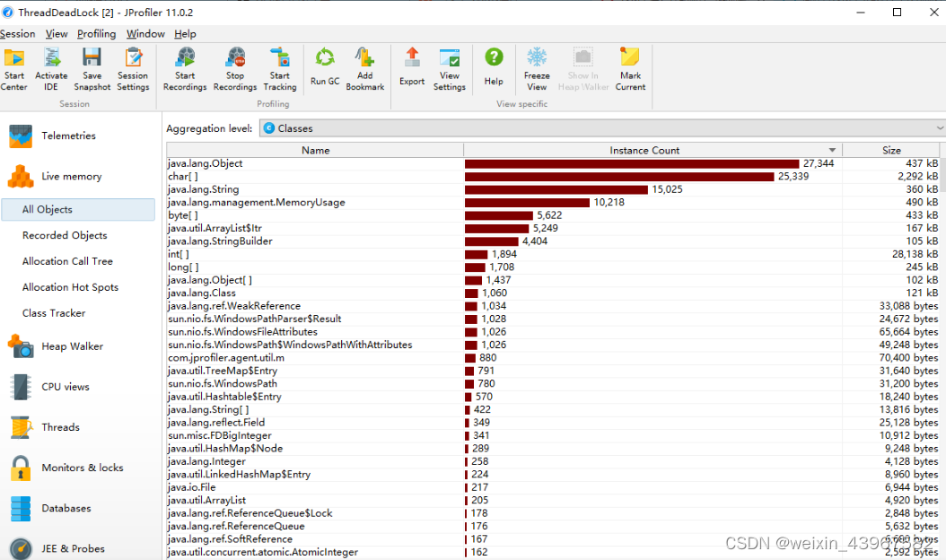Select the java.lang.Object row

(553, 163)
